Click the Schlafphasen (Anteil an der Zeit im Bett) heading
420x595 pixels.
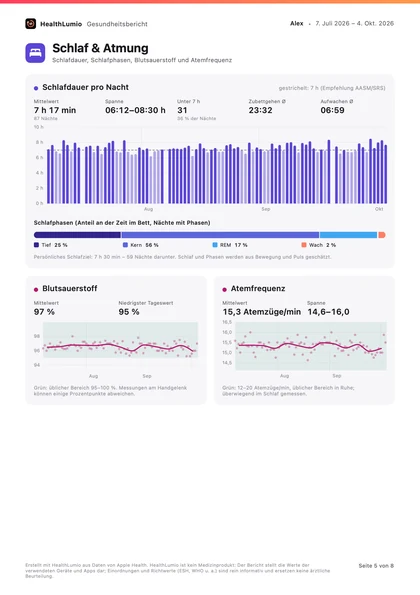point(122,223)
